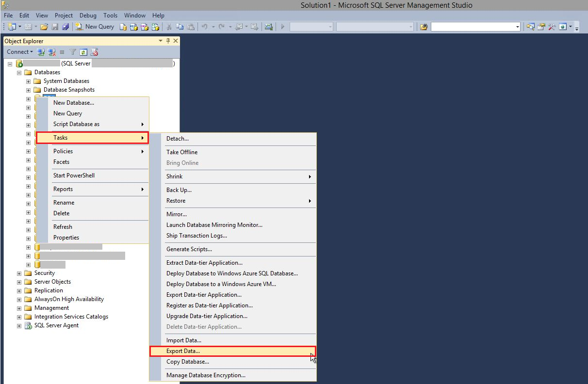Click the Filter funnel icon in Object Explorer

[73, 52]
